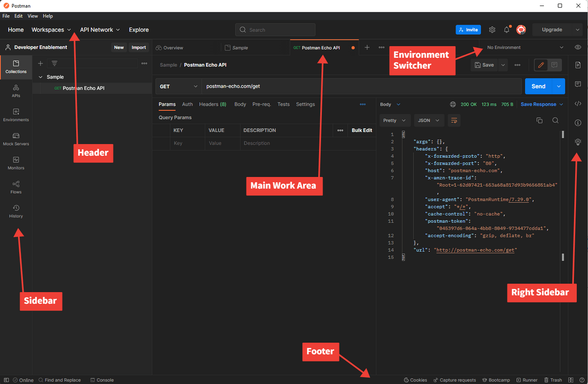
Task: Open the History sidebar panel
Action: [x=16, y=212]
